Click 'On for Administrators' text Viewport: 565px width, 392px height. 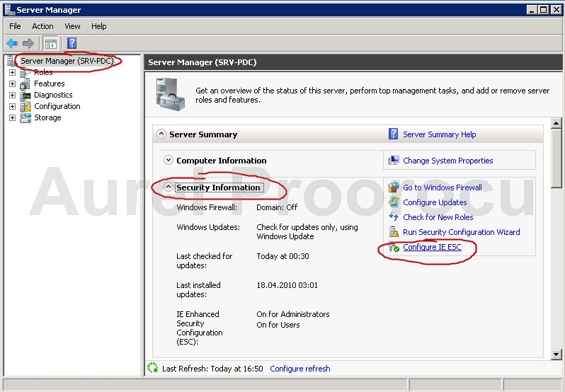point(292,314)
